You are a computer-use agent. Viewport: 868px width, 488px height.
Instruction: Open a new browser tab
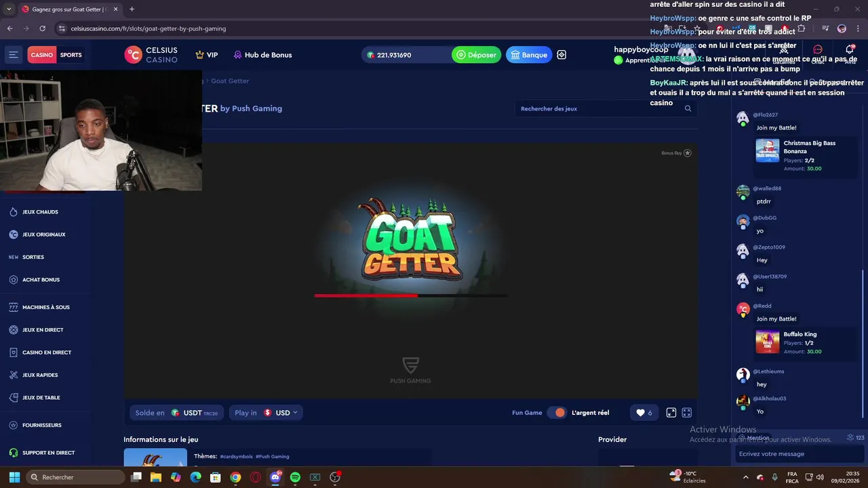click(x=132, y=9)
